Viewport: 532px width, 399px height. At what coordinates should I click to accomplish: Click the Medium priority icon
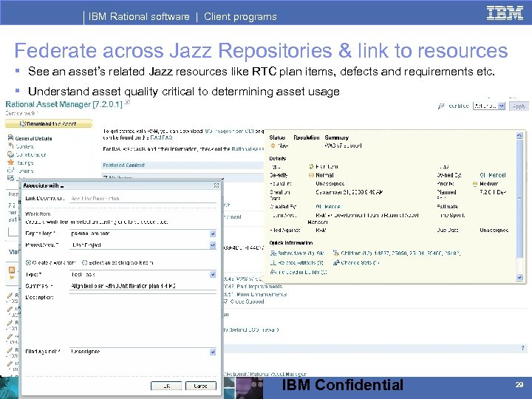pos(475,183)
